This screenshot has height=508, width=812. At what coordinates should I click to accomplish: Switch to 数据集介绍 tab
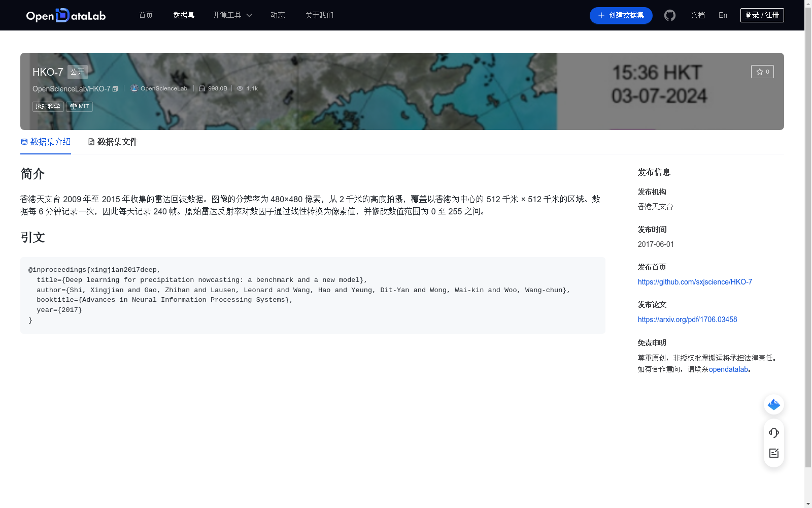tap(46, 142)
